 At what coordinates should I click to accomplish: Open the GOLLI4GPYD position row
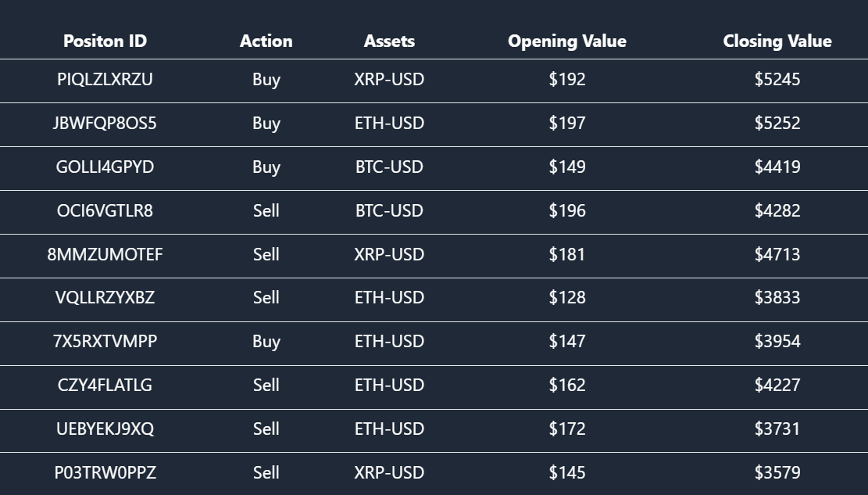coord(105,167)
